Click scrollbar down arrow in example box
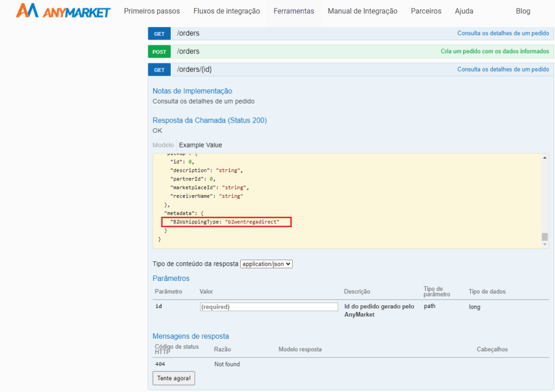The image size is (555, 392). [x=545, y=245]
